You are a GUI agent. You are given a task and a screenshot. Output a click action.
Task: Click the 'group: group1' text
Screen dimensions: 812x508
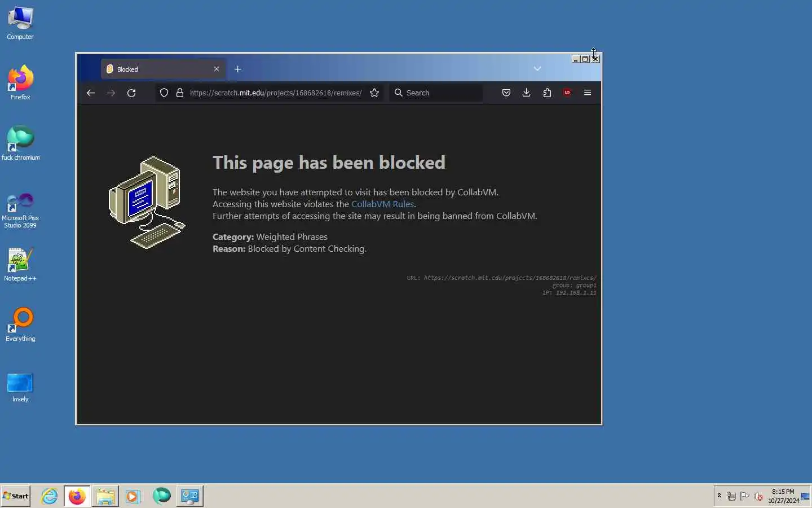click(574, 285)
